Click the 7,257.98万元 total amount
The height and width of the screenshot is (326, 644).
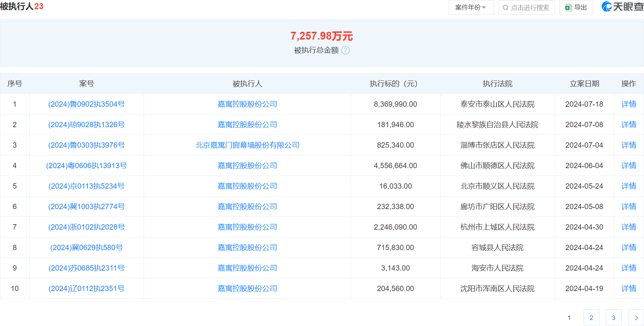coord(322,36)
